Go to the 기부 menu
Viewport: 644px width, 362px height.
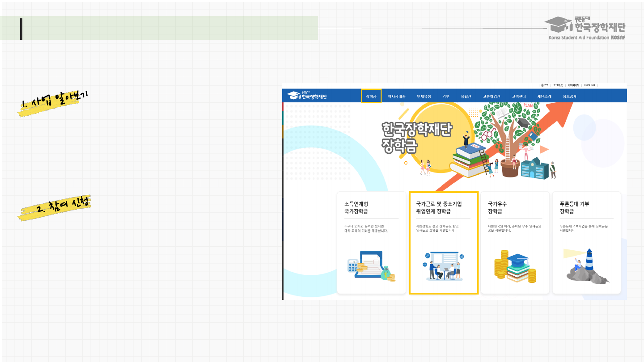click(x=446, y=96)
